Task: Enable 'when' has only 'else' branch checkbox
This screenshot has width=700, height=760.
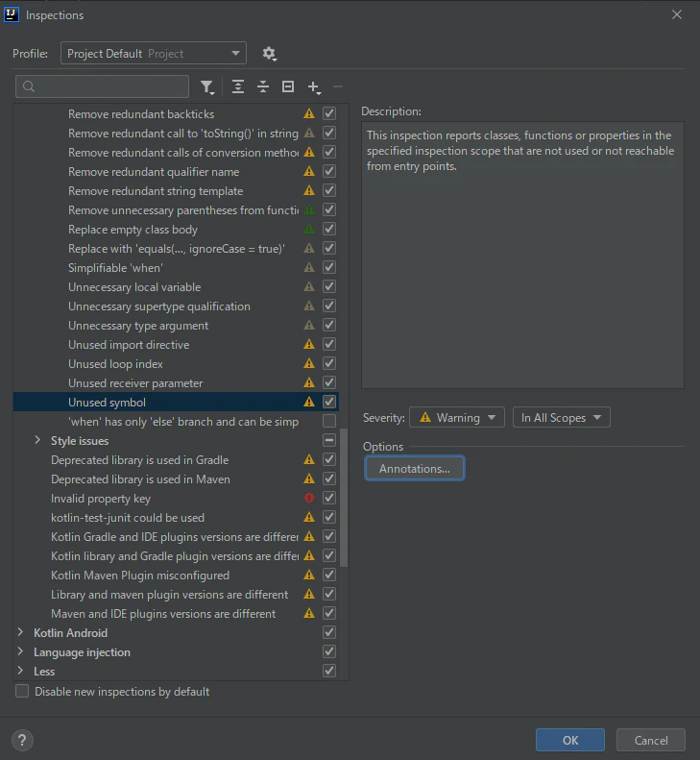Action: [x=329, y=421]
